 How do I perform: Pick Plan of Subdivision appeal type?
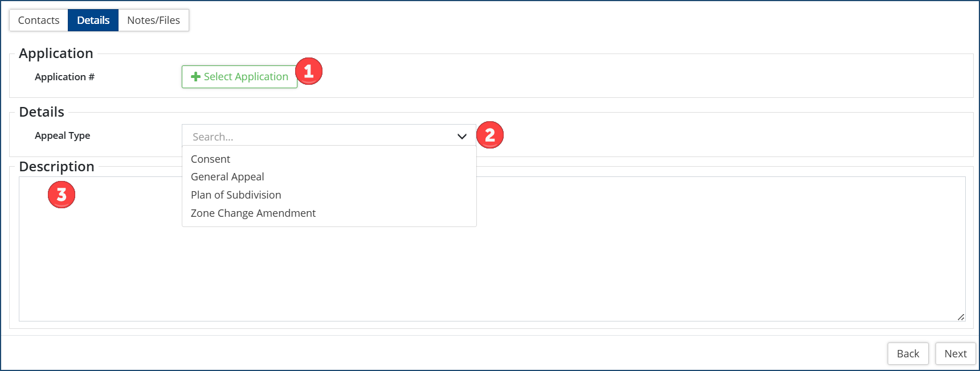tap(236, 195)
